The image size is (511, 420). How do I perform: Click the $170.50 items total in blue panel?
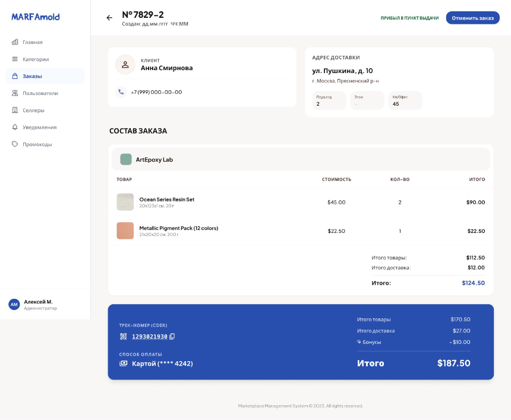(460, 320)
